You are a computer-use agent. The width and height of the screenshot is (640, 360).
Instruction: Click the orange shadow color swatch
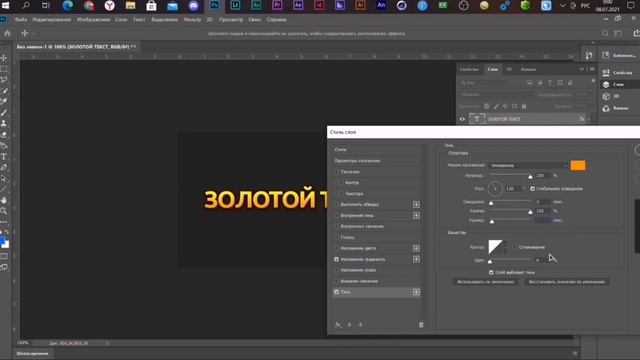(578, 165)
